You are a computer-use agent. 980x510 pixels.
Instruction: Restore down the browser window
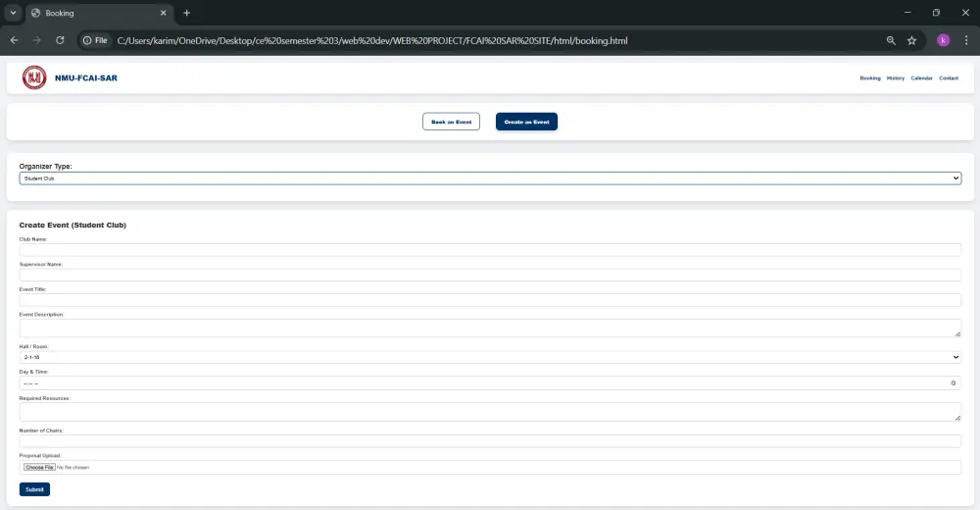936,13
